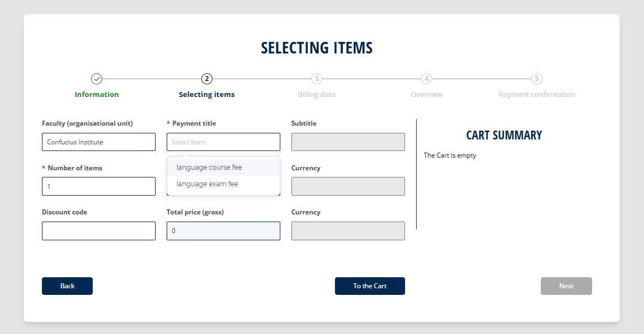Choose the language course fee option
This screenshot has width=644, height=334.
(x=209, y=167)
